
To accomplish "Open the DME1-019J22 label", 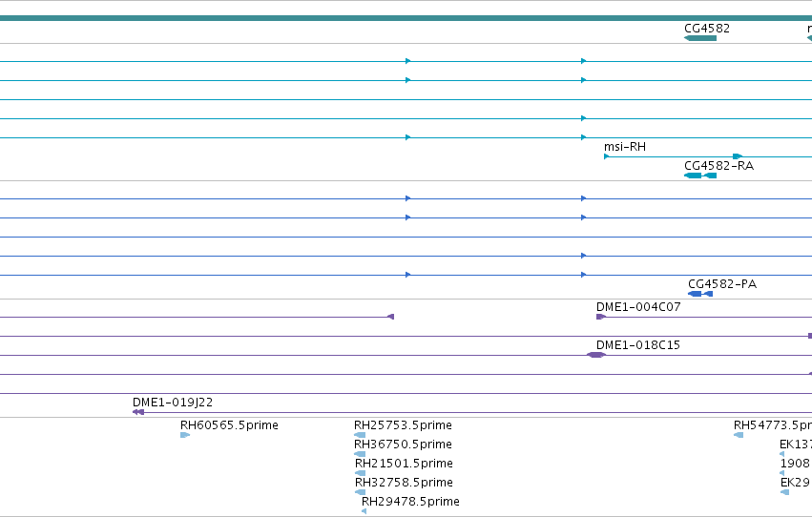I will coord(173,403).
